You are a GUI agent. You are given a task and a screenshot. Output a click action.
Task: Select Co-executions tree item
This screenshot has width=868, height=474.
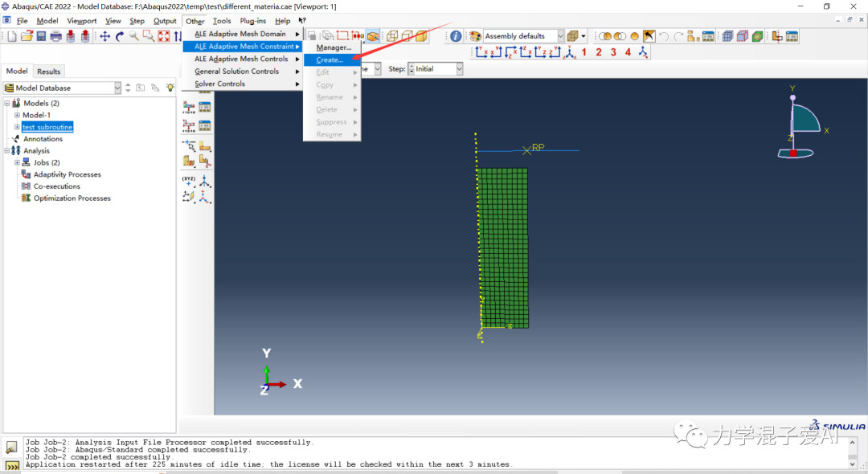(x=56, y=186)
